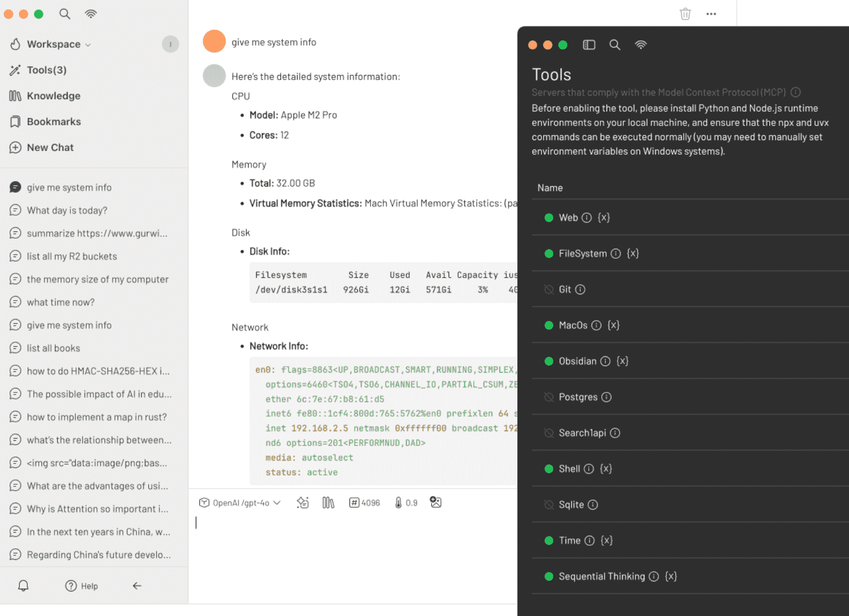Open chat 'summarize https://www.gurwi...'
This screenshot has height=616, width=849.
point(97,233)
